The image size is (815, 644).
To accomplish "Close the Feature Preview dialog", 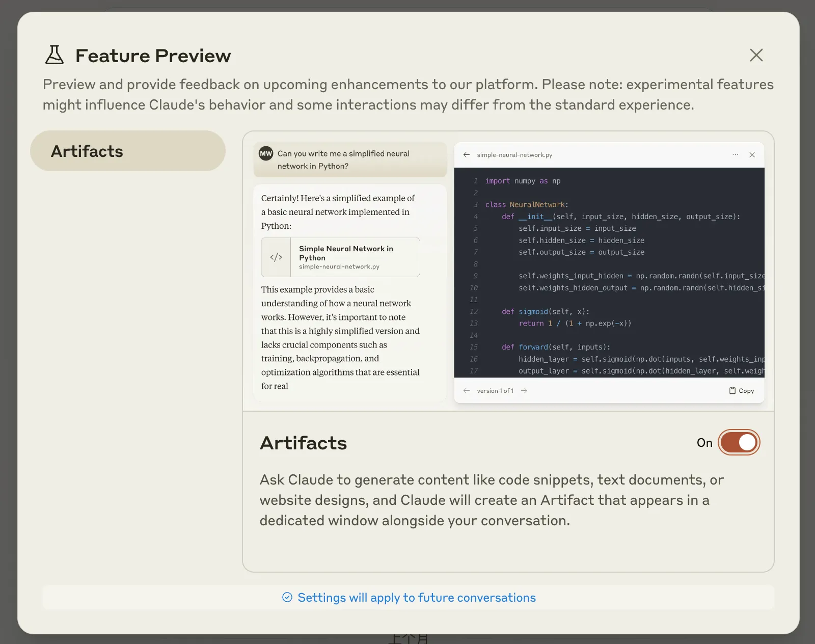I will click(x=756, y=55).
